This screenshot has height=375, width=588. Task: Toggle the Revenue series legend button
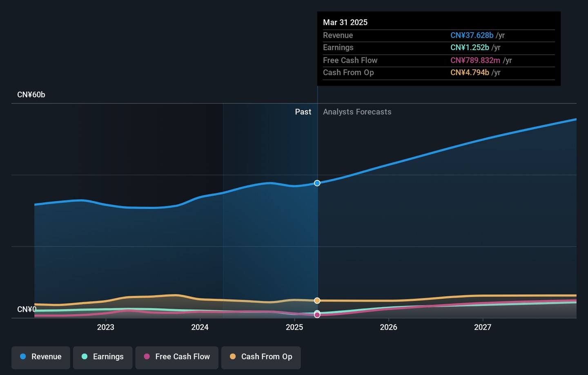41,357
